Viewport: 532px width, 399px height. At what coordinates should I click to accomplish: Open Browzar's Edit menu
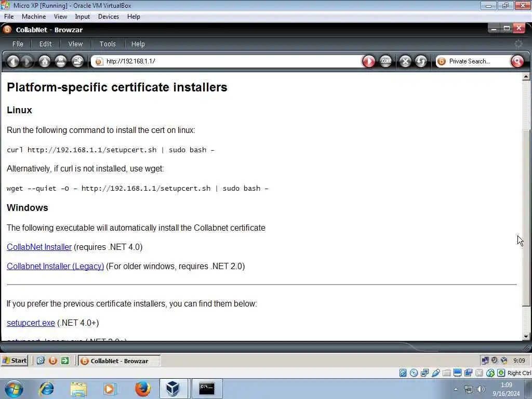tap(46, 44)
